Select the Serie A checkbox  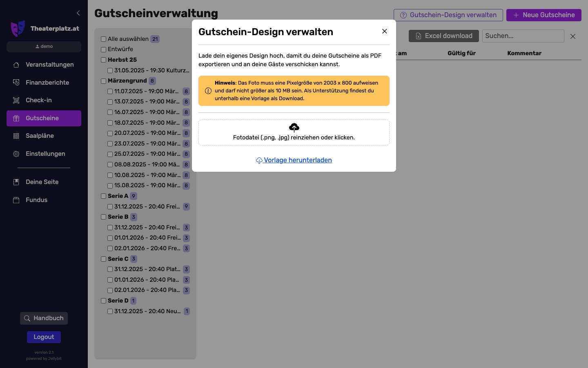pyautogui.click(x=104, y=196)
